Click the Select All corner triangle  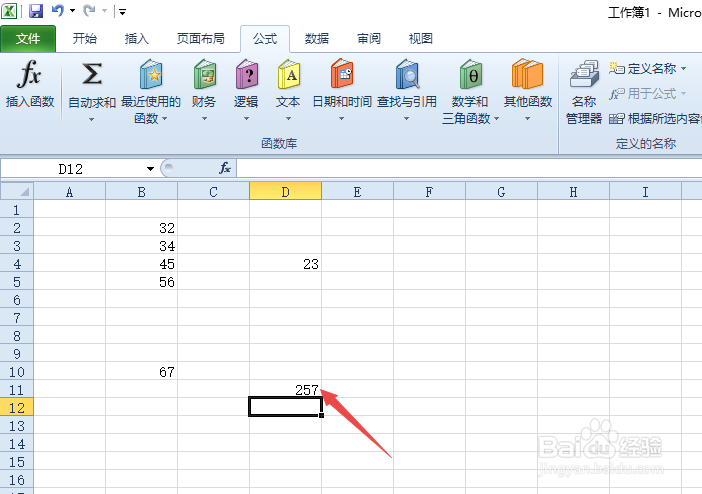pos(17,192)
